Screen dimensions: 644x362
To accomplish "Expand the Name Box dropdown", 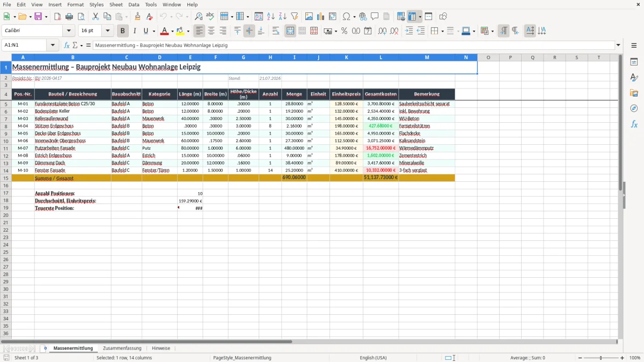I will click(53, 45).
